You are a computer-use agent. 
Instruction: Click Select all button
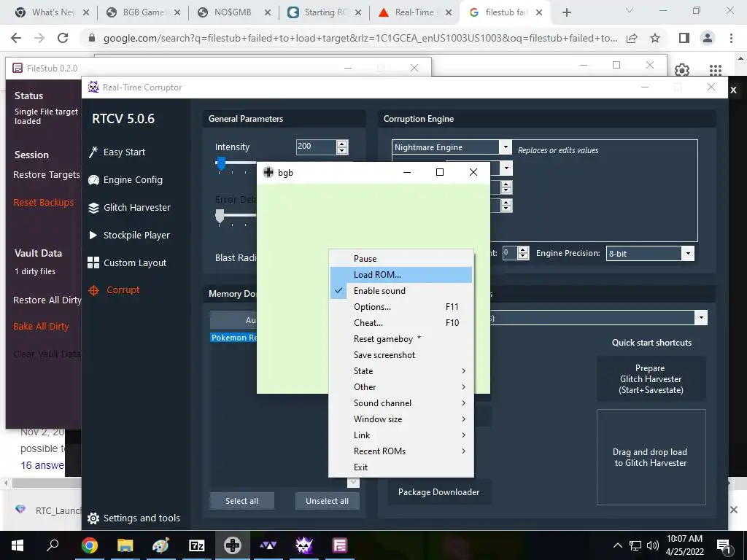pyautogui.click(x=242, y=501)
